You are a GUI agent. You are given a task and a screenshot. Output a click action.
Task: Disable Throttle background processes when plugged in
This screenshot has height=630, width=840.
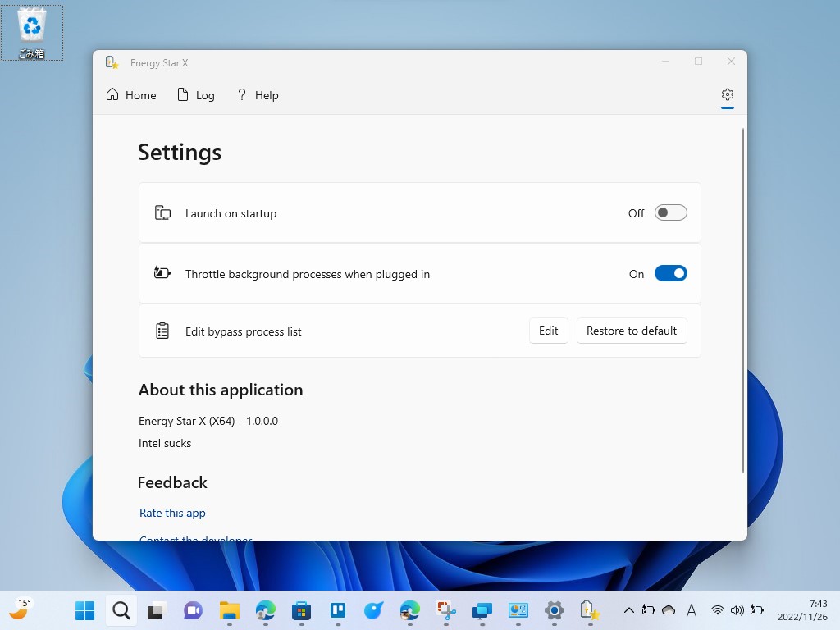(x=670, y=273)
